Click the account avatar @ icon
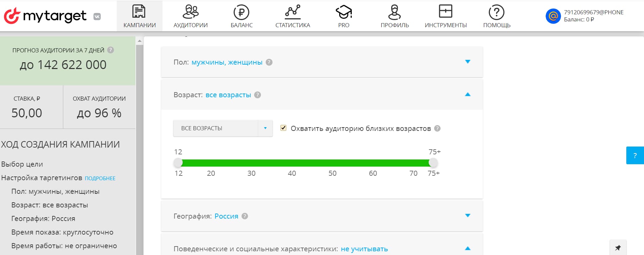This screenshot has width=644, height=255. [553, 16]
